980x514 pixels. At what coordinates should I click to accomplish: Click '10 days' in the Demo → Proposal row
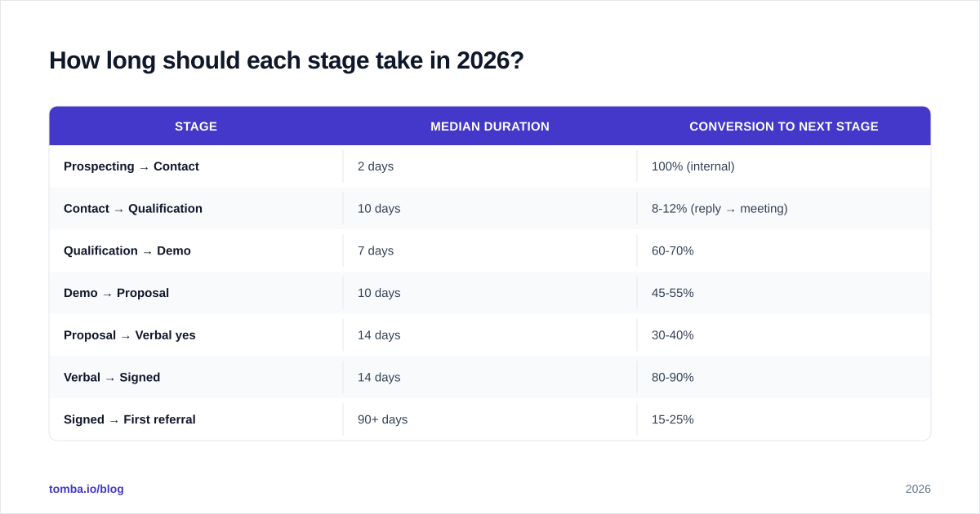coord(490,293)
